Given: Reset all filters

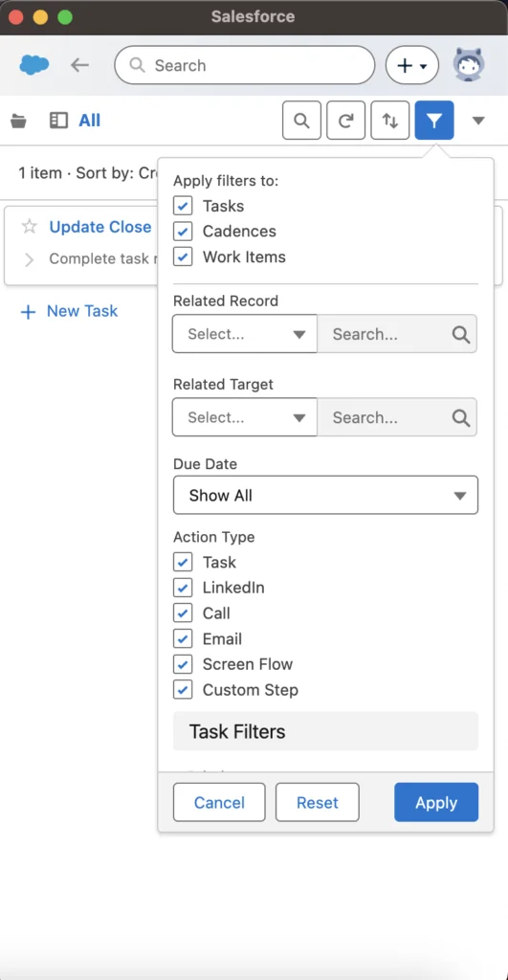Looking at the screenshot, I should coord(318,802).
